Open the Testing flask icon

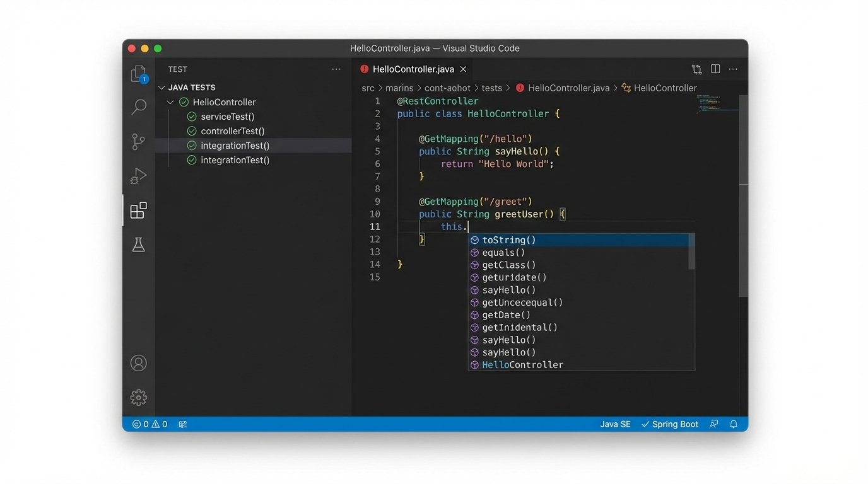138,245
